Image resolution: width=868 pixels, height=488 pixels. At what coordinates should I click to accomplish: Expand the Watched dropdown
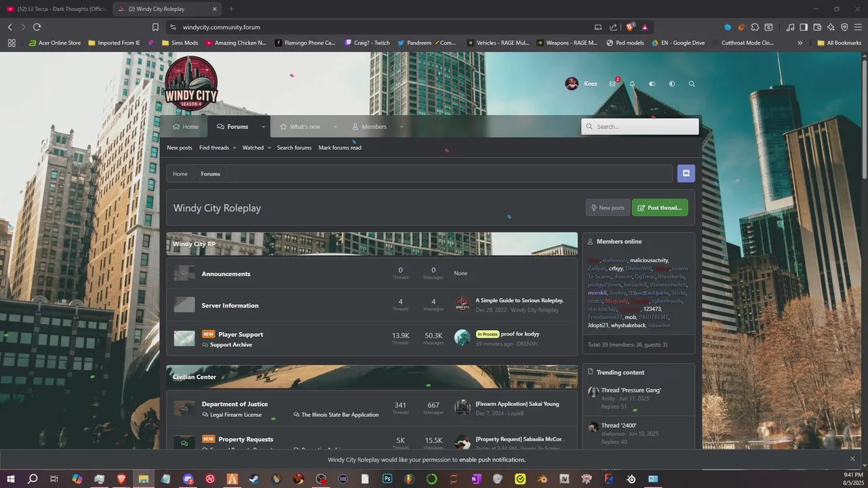[269, 148]
